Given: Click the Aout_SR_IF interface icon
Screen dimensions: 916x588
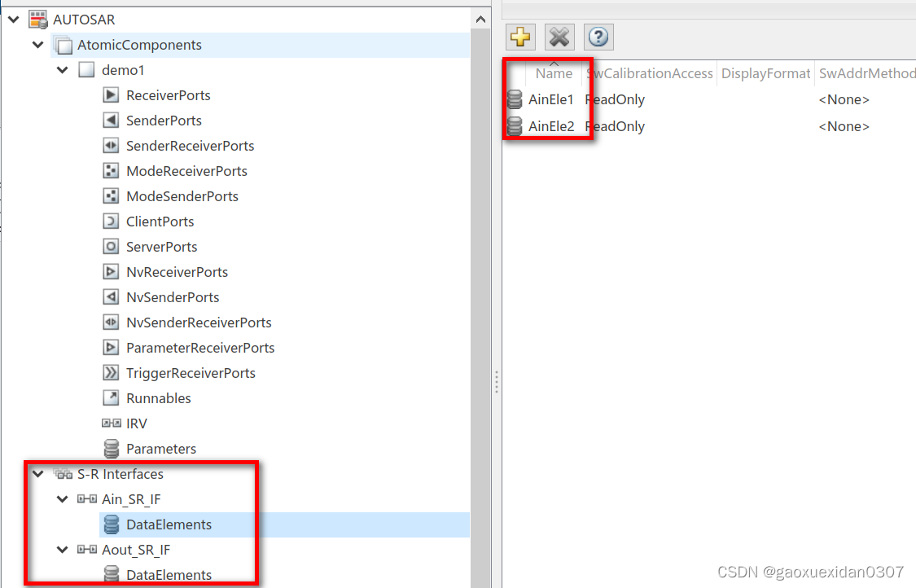Looking at the screenshot, I should pyautogui.click(x=87, y=550).
